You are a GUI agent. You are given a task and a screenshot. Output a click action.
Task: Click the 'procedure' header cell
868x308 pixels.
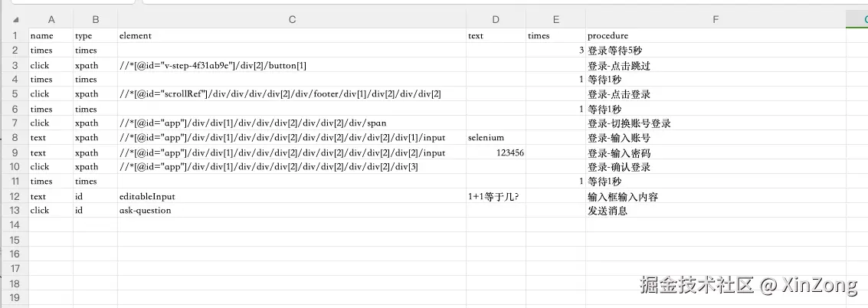tap(715, 35)
